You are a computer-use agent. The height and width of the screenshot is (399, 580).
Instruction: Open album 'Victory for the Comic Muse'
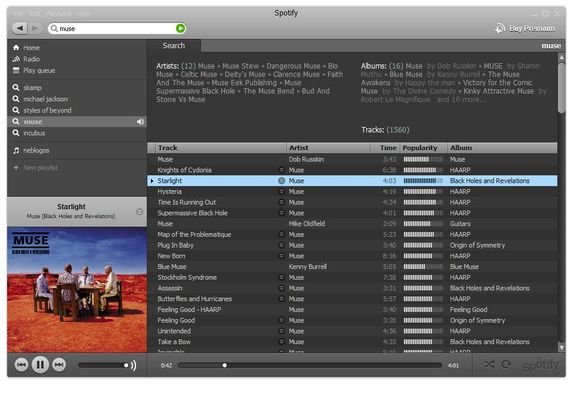tap(447, 87)
